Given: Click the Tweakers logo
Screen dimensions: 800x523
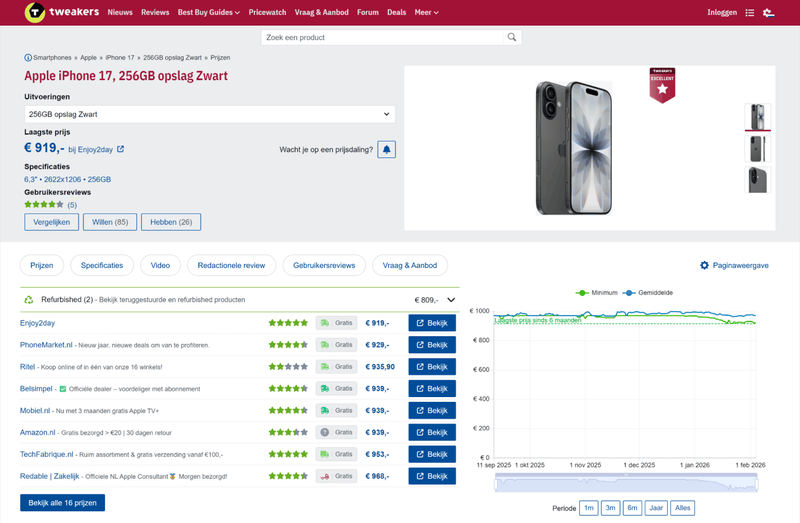Looking at the screenshot, I should 62,12.
